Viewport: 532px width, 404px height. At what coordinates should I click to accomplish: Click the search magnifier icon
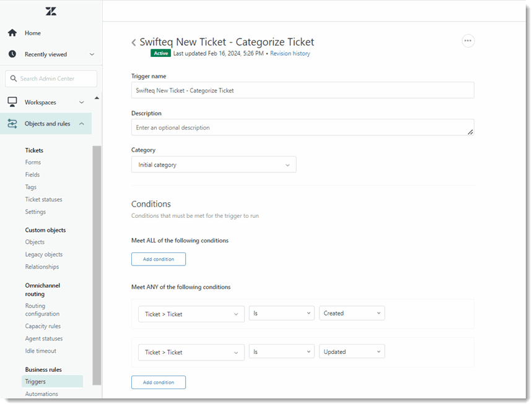13,79
